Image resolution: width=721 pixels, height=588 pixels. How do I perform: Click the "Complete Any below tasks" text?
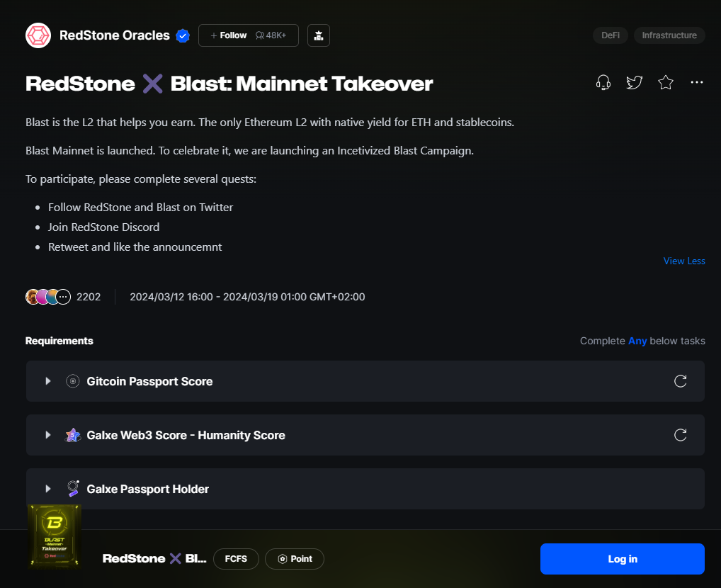(642, 341)
